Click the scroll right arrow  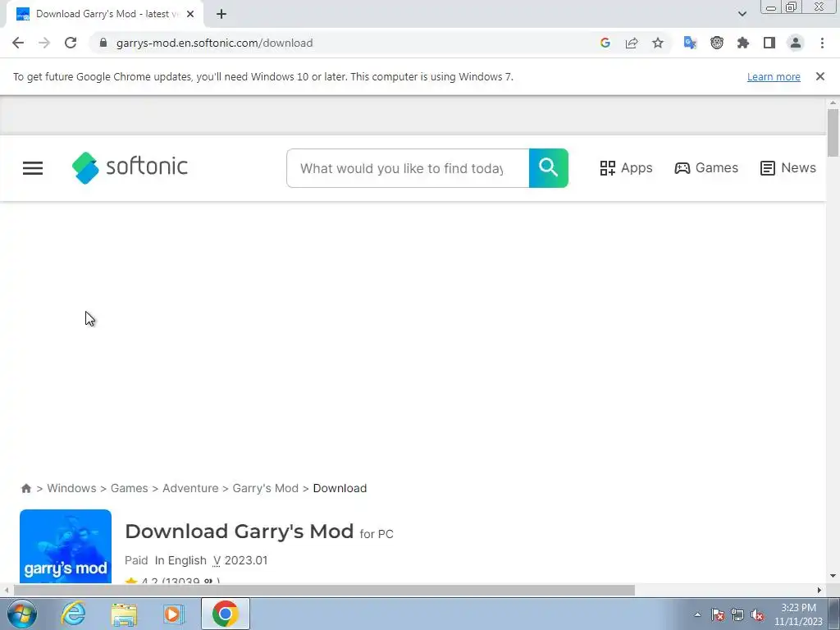[819, 590]
